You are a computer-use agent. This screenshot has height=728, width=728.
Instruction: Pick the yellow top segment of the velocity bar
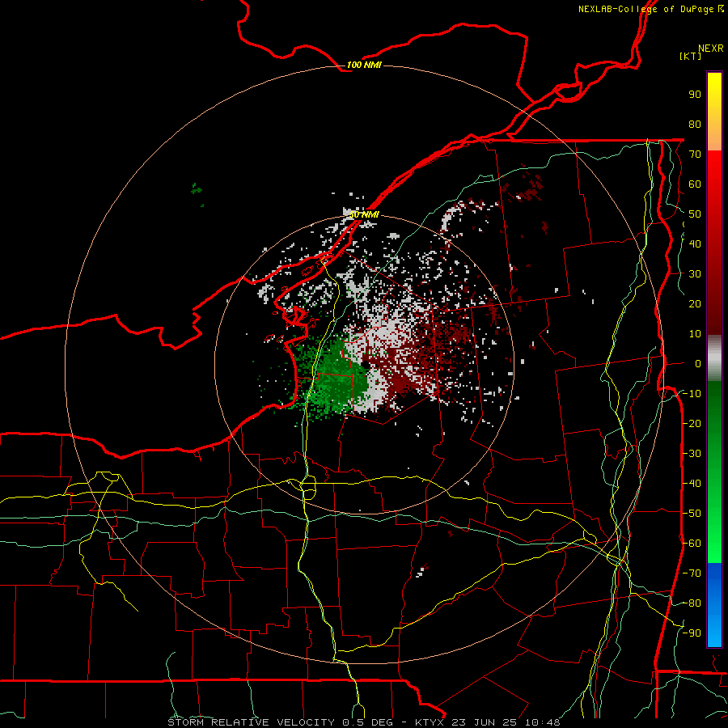[714, 91]
